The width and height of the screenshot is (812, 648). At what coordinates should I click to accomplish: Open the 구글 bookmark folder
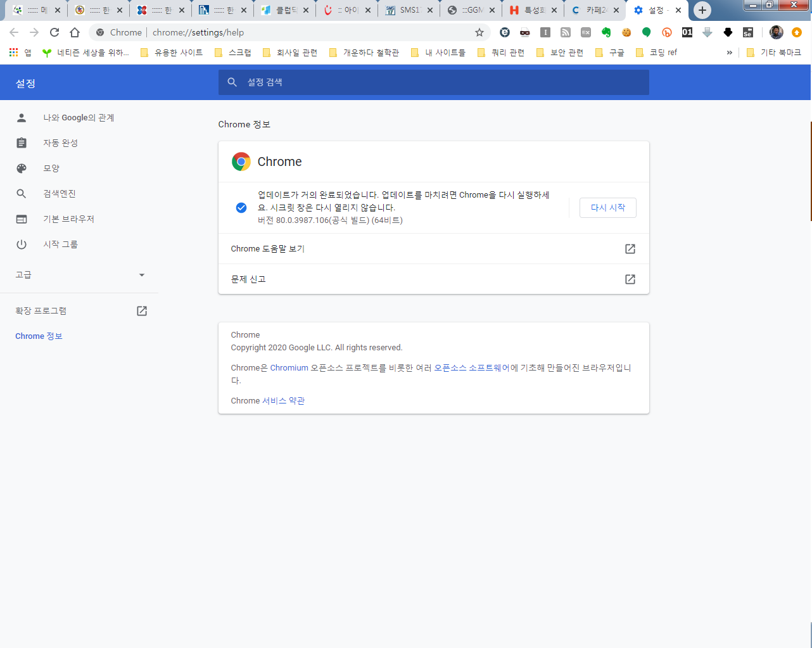pos(610,53)
